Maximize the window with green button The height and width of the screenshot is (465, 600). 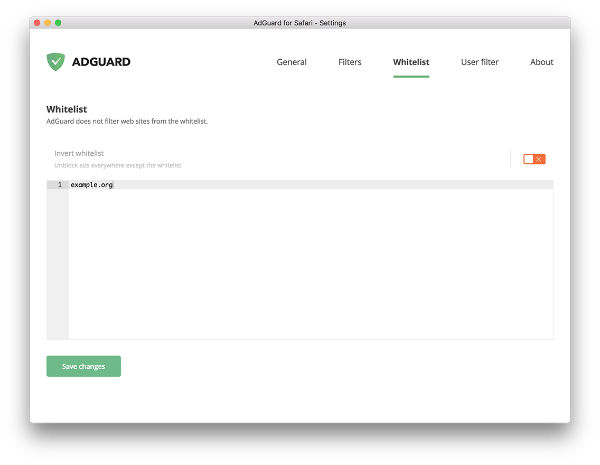click(x=58, y=22)
